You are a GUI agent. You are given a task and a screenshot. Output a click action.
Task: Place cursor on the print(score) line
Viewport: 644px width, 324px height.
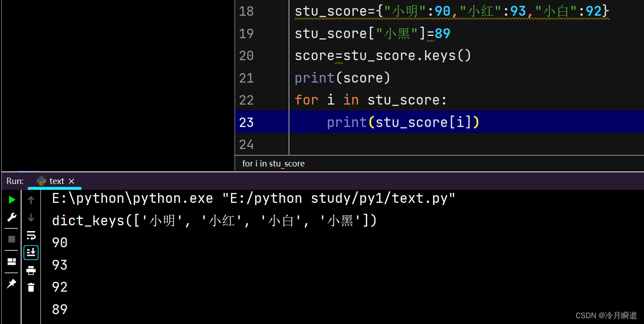pos(342,78)
